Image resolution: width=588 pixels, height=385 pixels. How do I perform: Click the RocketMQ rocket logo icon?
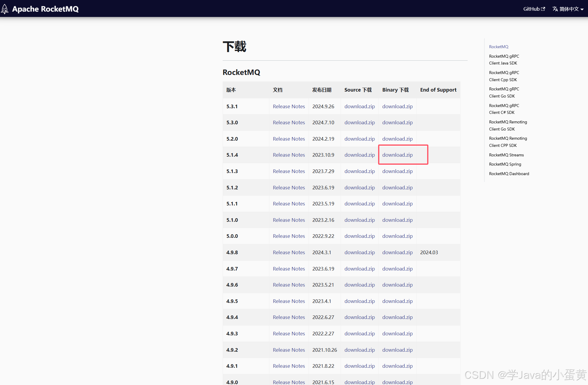pyautogui.click(x=5, y=9)
